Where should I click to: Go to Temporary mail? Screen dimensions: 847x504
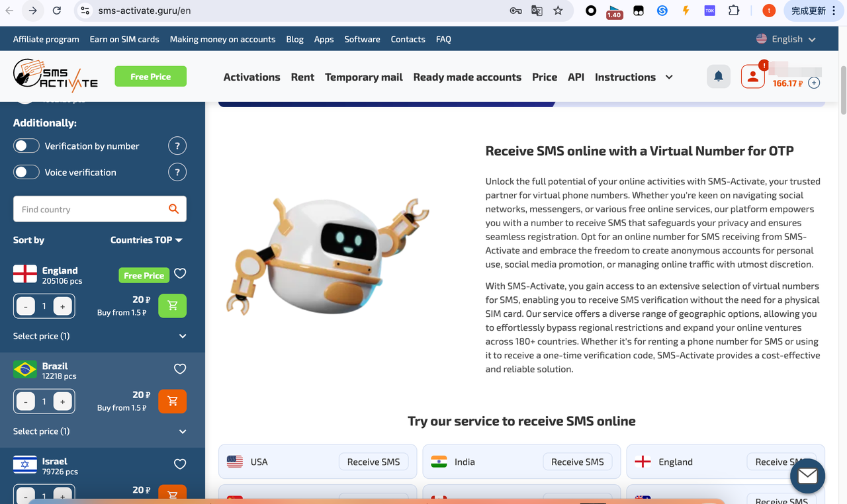(x=364, y=77)
